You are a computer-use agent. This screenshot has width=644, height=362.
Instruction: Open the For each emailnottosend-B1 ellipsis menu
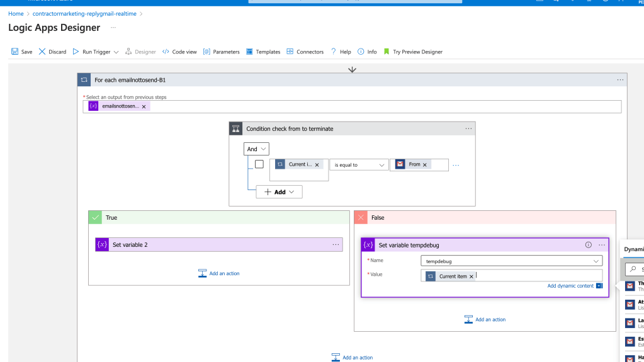[620, 80]
